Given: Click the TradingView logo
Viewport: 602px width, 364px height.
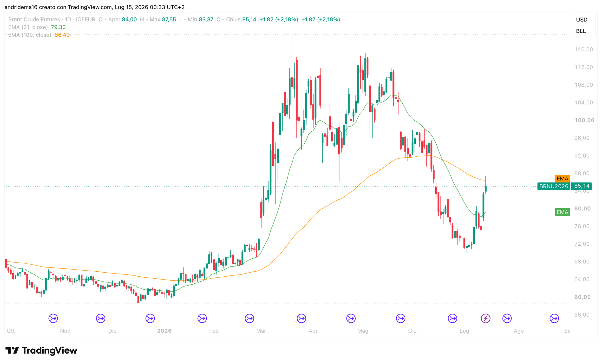Looking at the screenshot, I should [41, 350].
